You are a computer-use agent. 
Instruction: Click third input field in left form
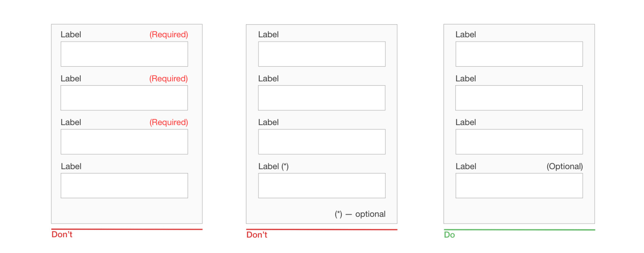pos(124,142)
